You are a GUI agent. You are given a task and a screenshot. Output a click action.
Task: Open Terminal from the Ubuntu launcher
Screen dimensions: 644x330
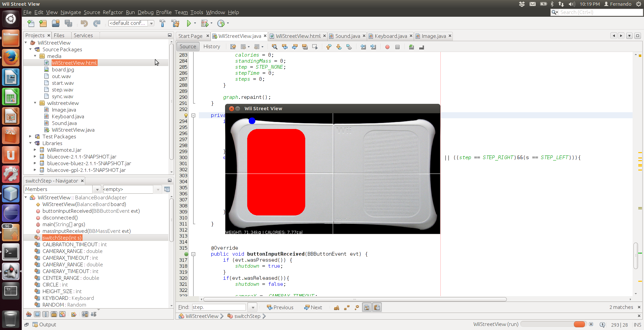click(x=11, y=252)
